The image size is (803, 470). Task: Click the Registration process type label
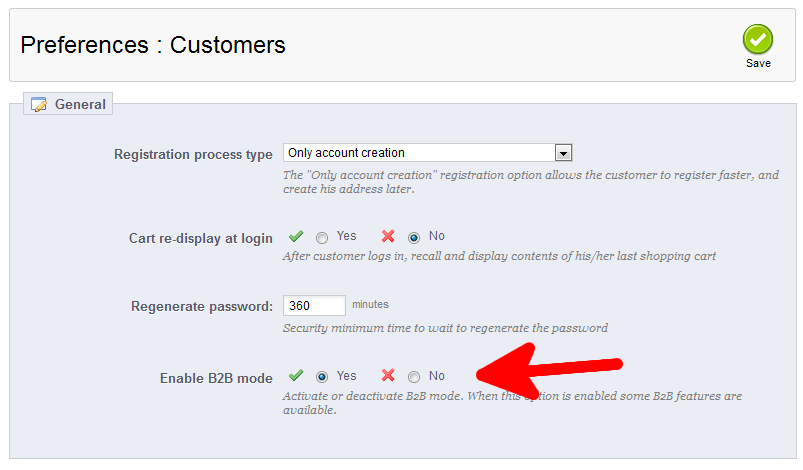193,154
